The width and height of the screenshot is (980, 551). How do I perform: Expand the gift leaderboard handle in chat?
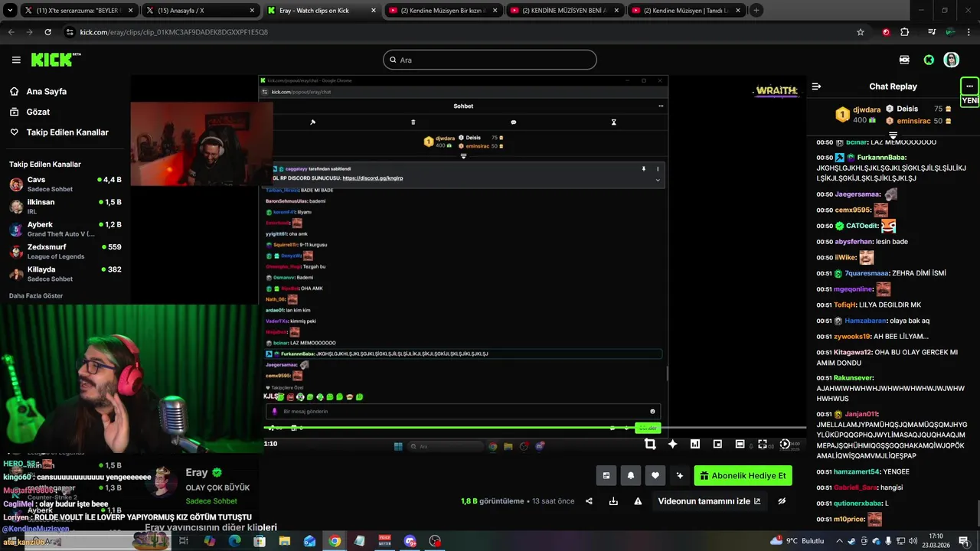(893, 135)
